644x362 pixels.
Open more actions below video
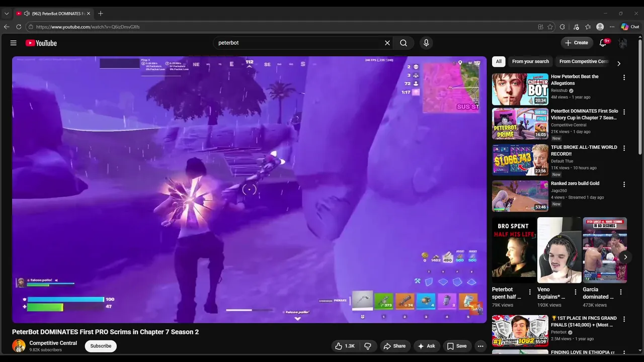[480, 346]
